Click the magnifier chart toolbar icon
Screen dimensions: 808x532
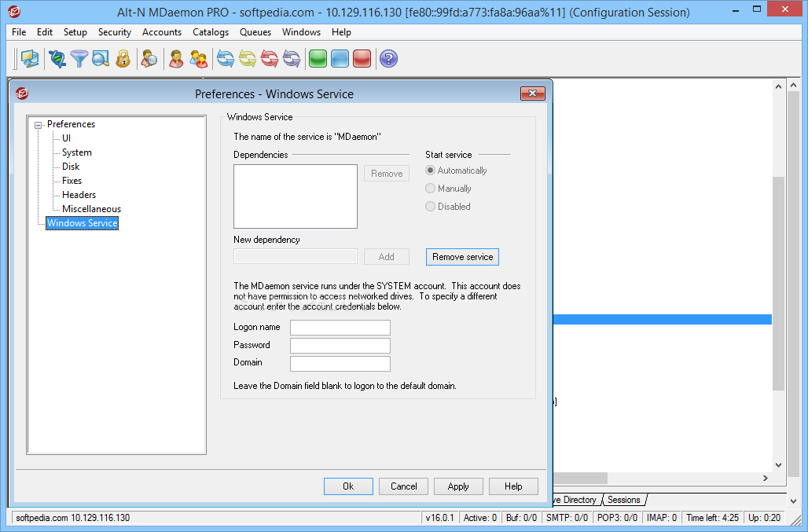click(x=101, y=59)
